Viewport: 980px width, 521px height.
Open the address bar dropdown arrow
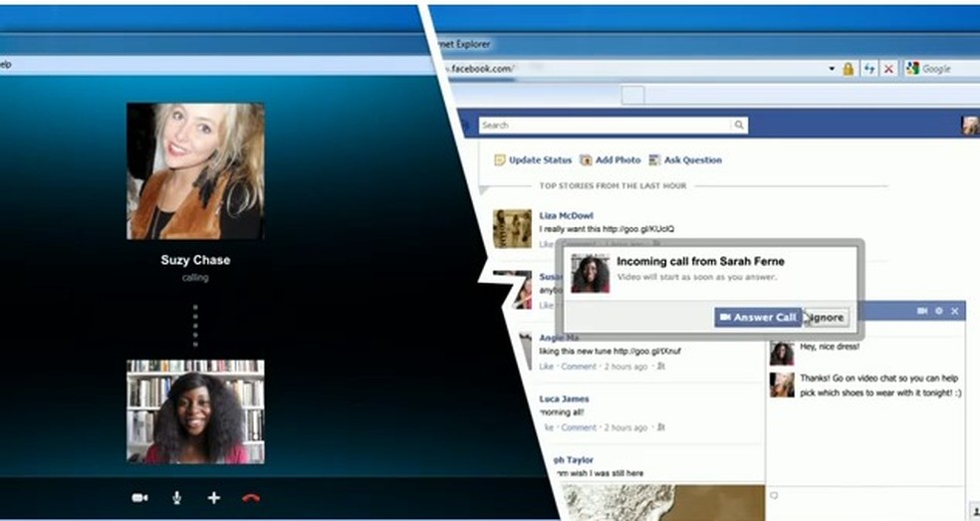point(832,69)
